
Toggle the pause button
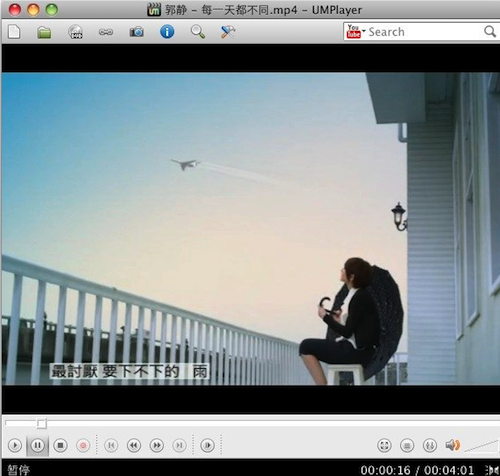(x=38, y=445)
